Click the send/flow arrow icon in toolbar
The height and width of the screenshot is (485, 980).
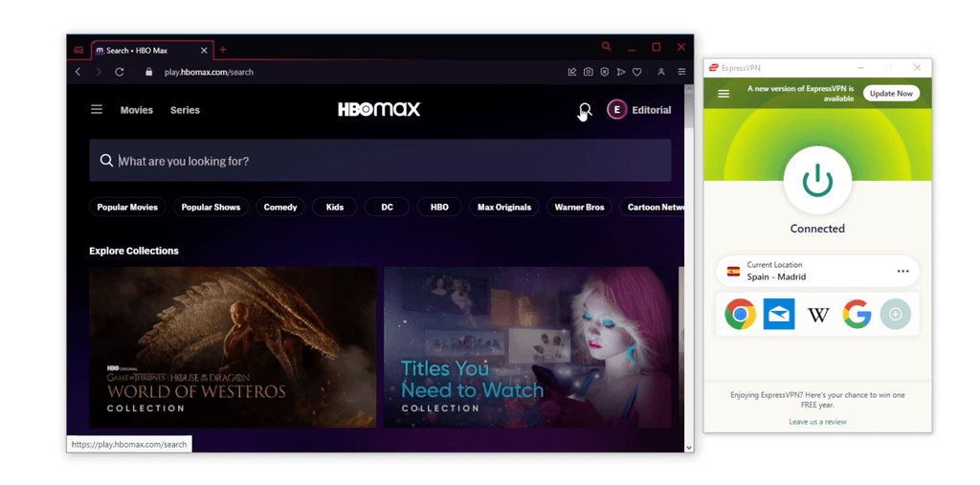(x=620, y=72)
